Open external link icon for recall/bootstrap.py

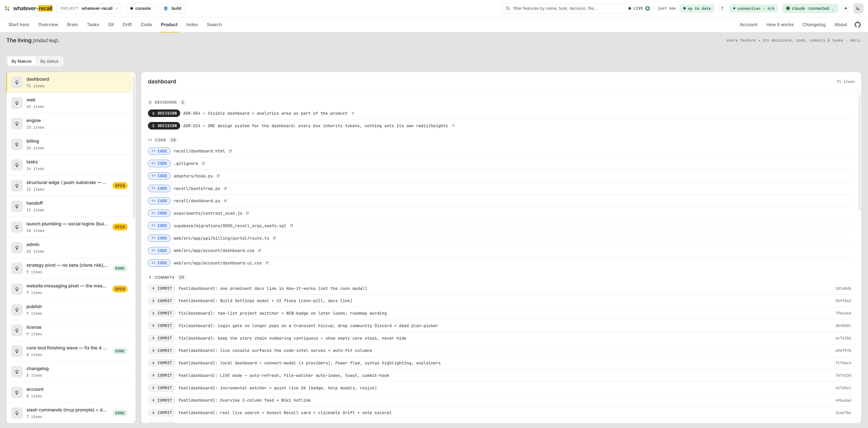[225, 189]
